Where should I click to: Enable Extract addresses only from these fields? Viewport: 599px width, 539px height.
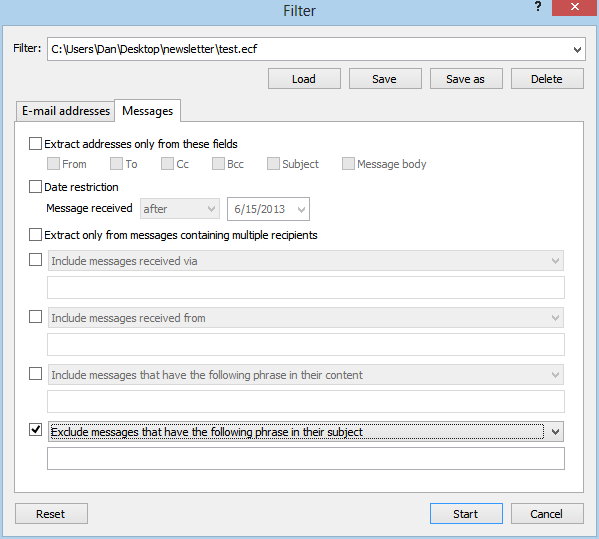tap(36, 144)
